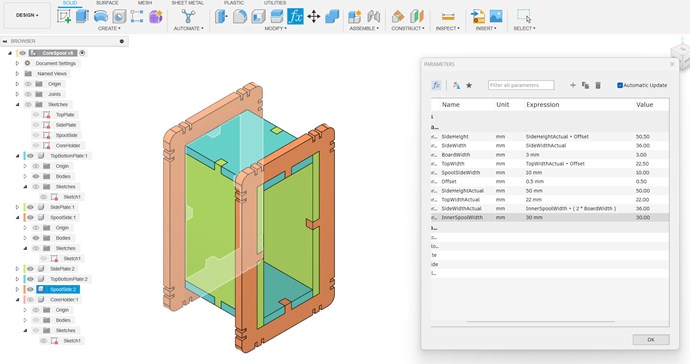The width and height of the screenshot is (690, 364).
Task: Switch to the SHEET METAL tab
Action: [x=187, y=3]
